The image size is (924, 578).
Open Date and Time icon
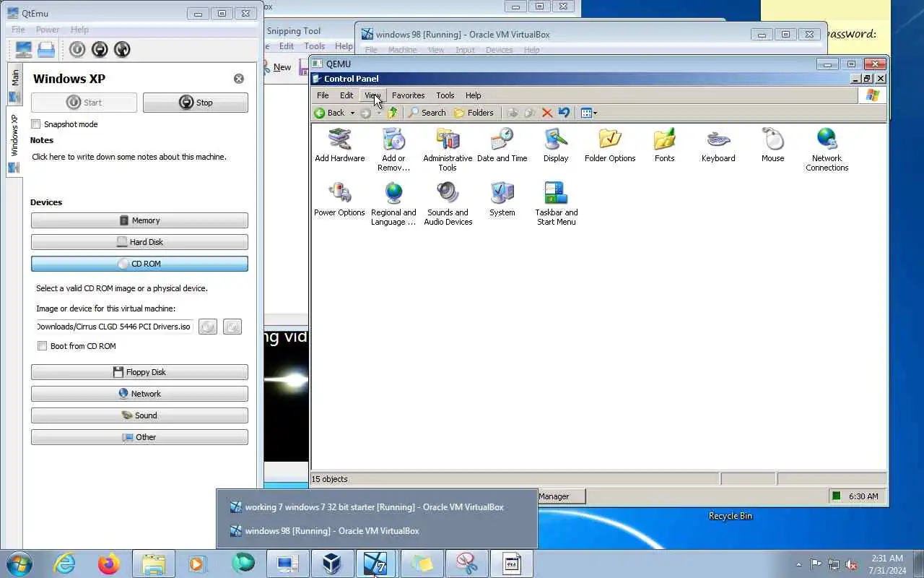502,145
